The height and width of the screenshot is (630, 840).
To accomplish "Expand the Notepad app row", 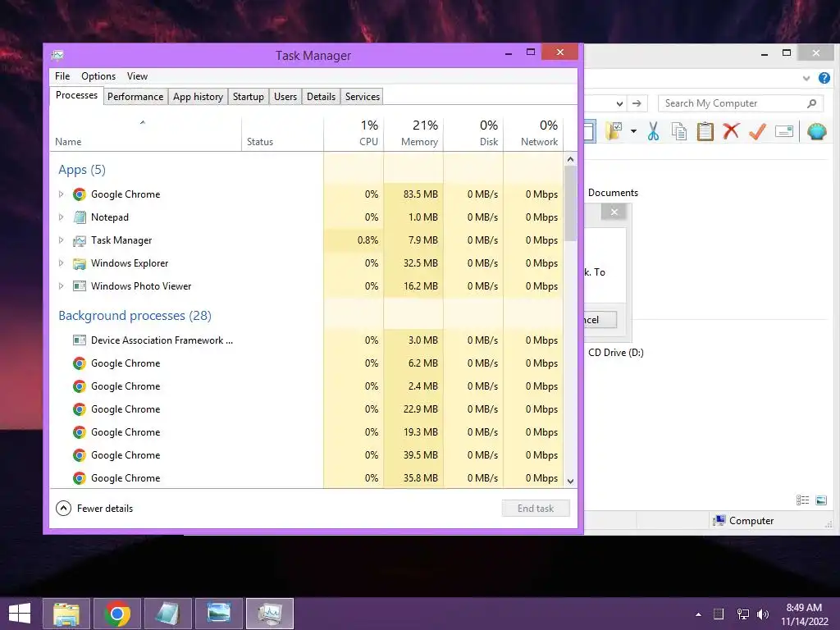I will (x=61, y=217).
